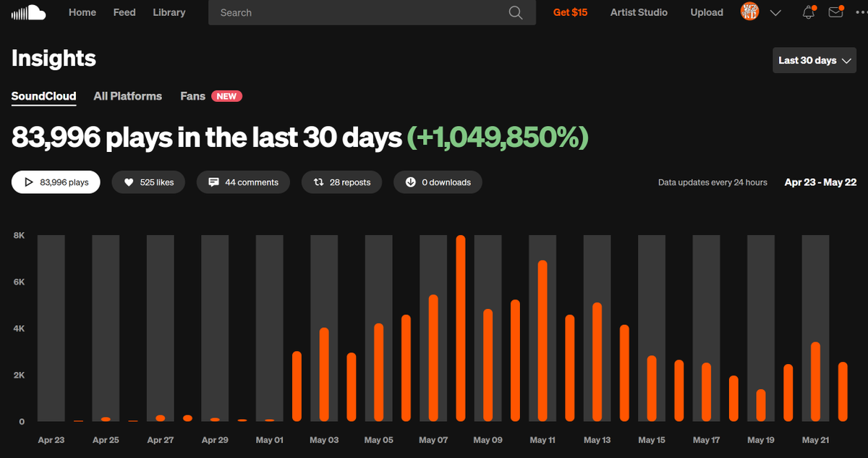The height and width of the screenshot is (458, 868).
Task: Click the Insights page heading
Action: pyautogui.click(x=54, y=59)
